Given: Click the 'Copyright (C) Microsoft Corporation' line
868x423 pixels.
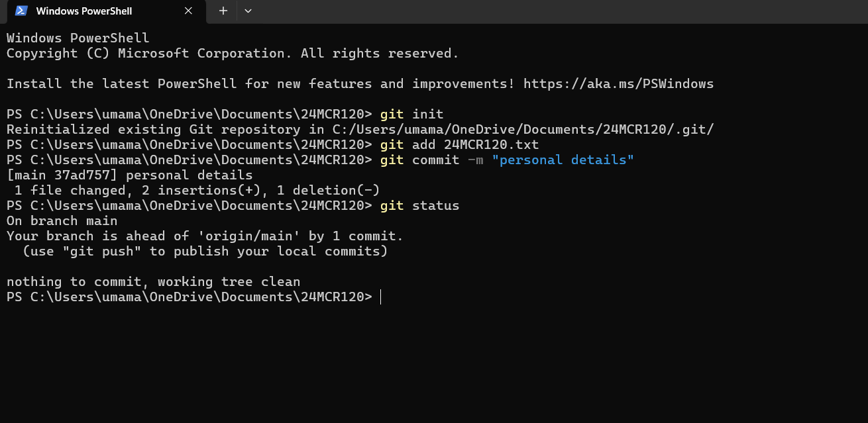Looking at the screenshot, I should [233, 54].
